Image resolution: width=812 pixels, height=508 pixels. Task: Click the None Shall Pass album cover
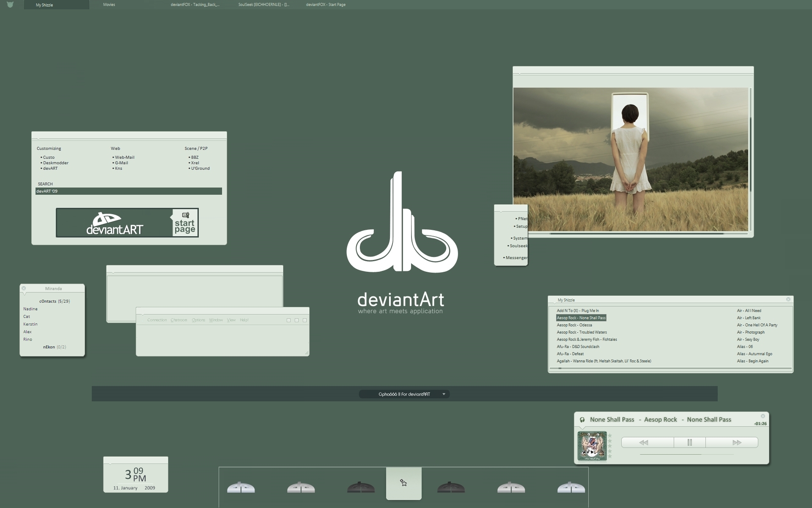click(x=592, y=446)
